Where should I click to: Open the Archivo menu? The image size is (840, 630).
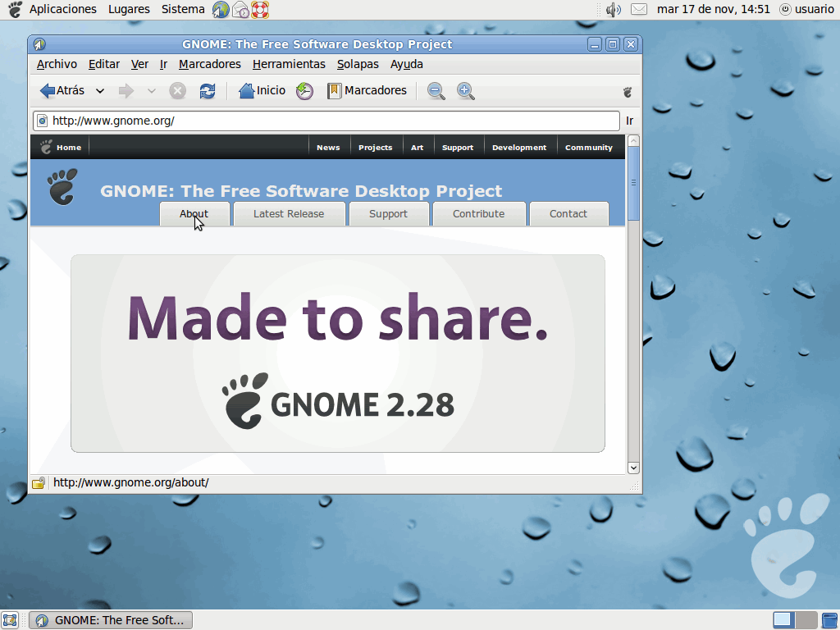pos(57,64)
